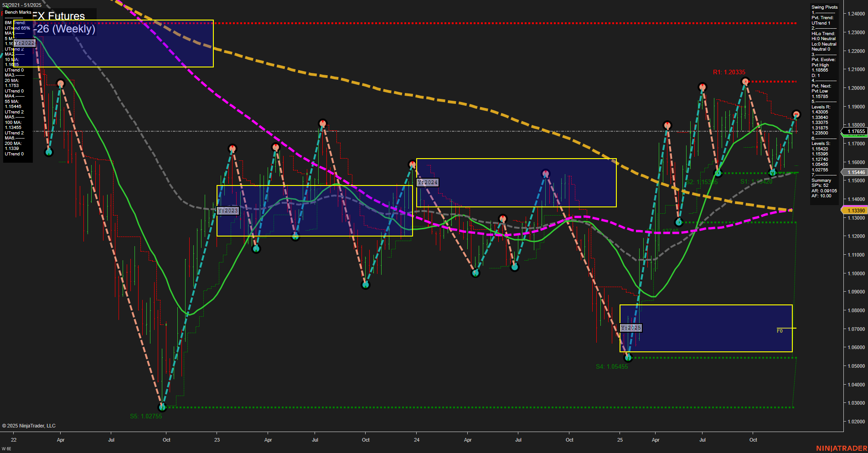
Task: Select the green pivot-low marker at S5 1.02755
Action: 162,407
